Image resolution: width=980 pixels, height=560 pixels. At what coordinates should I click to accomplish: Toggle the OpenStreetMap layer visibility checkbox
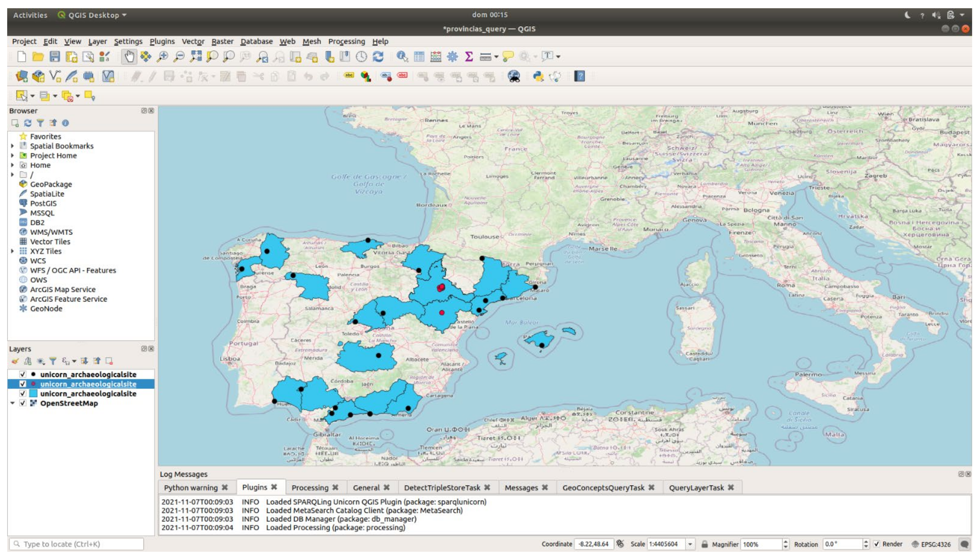point(23,403)
